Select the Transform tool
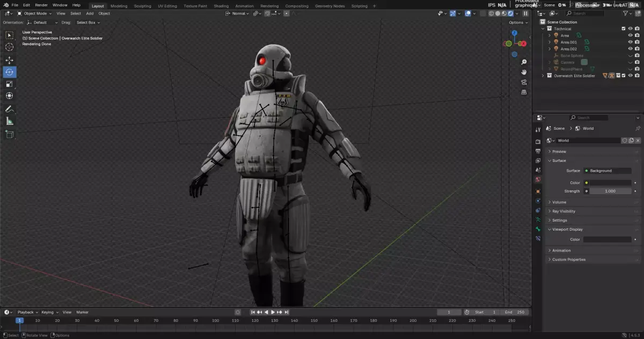Screen dimensions: 644x339 10,95
